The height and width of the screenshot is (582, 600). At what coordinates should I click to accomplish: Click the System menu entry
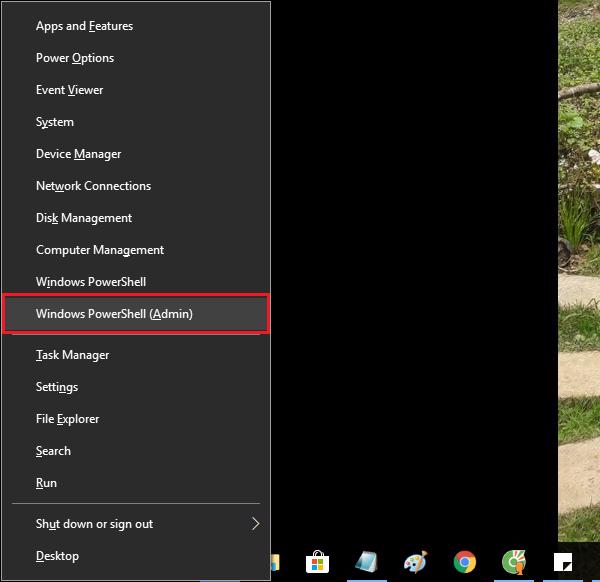click(55, 122)
